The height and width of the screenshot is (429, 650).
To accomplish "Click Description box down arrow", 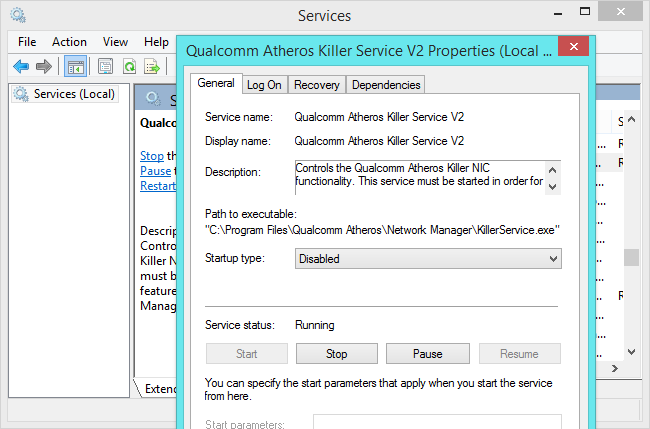I will [x=553, y=187].
